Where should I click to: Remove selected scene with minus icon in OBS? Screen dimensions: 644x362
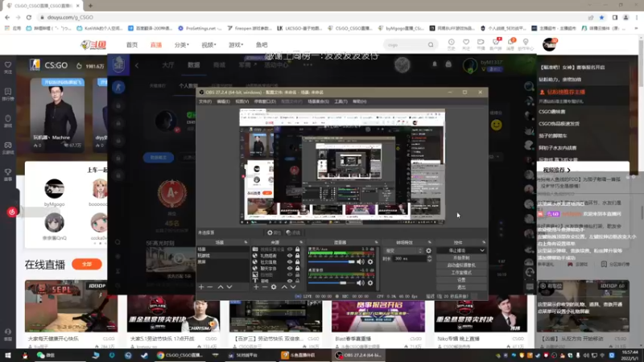[210, 287]
